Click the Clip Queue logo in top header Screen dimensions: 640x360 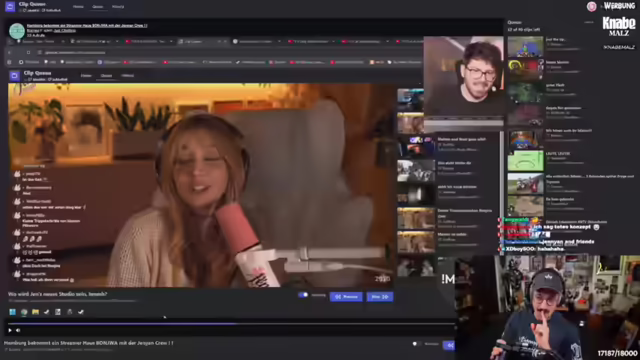coord(10,6)
